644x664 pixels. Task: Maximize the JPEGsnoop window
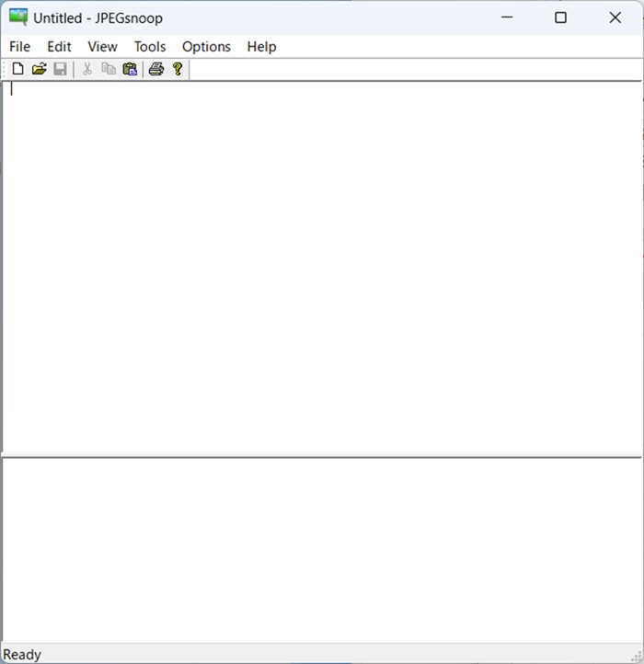coord(560,17)
